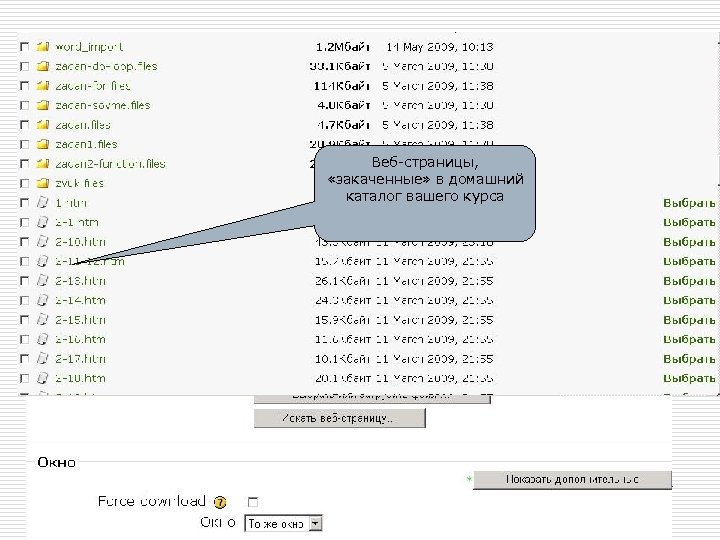
Task: Click the folder icon for zadan-do-loop.files
Action: 43,66
